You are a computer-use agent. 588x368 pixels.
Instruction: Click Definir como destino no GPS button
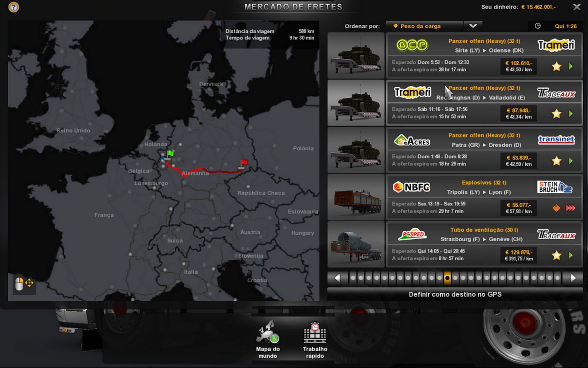[x=455, y=294]
